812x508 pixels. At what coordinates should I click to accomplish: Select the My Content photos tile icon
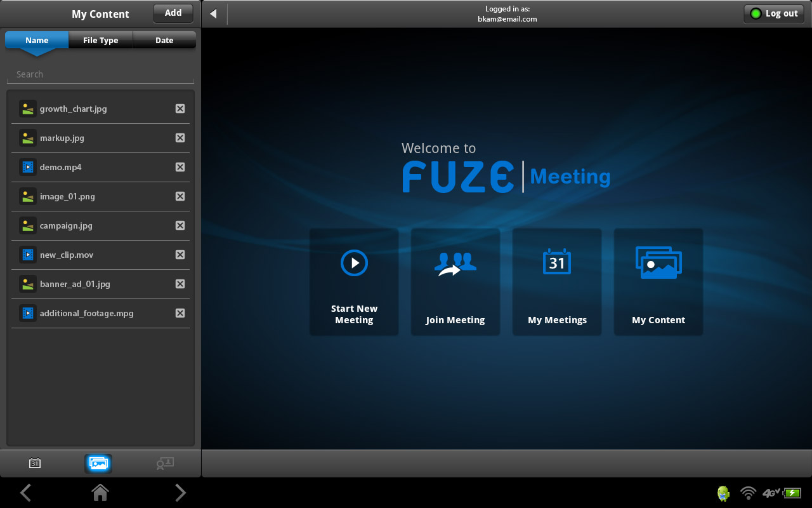(x=658, y=261)
